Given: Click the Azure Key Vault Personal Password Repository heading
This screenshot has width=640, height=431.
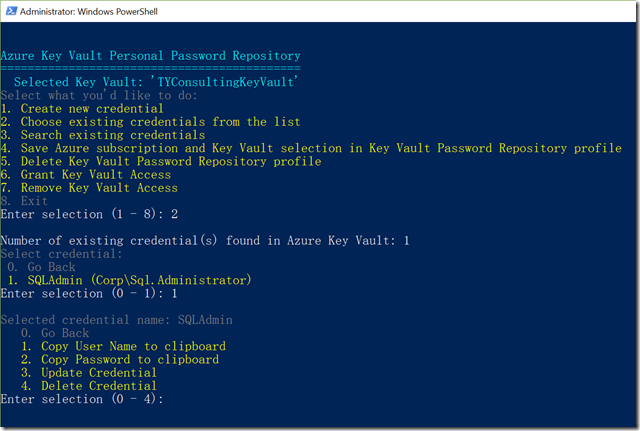Looking at the screenshot, I should (x=150, y=56).
